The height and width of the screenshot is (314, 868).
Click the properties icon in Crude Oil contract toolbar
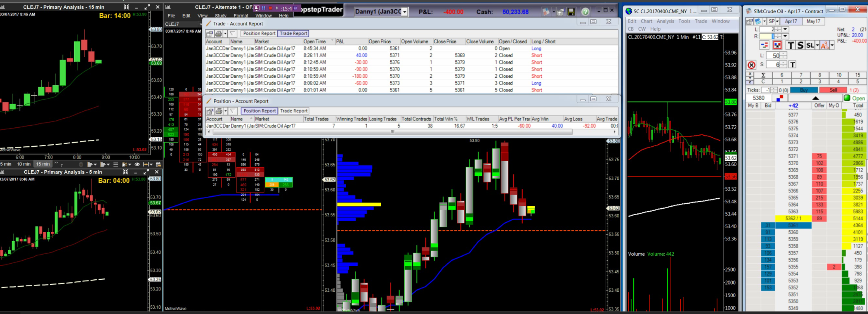[x=750, y=22]
